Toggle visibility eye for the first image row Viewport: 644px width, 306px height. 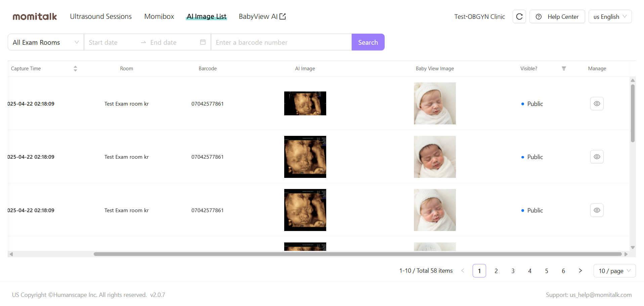tap(597, 104)
